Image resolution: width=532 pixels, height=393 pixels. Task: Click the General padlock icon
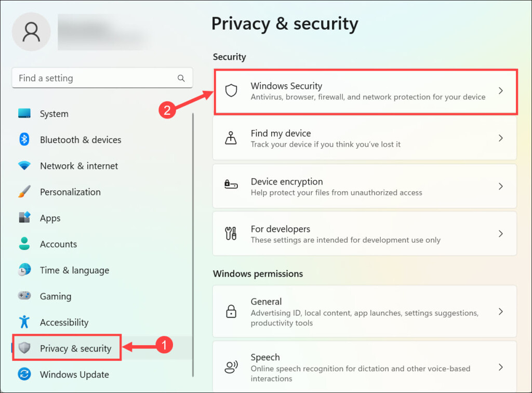231,311
